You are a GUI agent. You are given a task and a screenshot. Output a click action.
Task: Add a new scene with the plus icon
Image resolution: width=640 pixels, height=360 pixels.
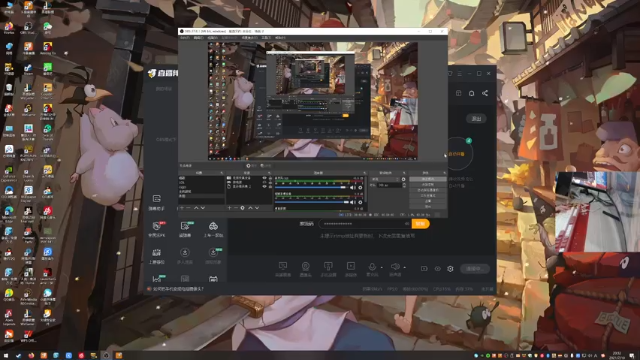(x=182, y=208)
